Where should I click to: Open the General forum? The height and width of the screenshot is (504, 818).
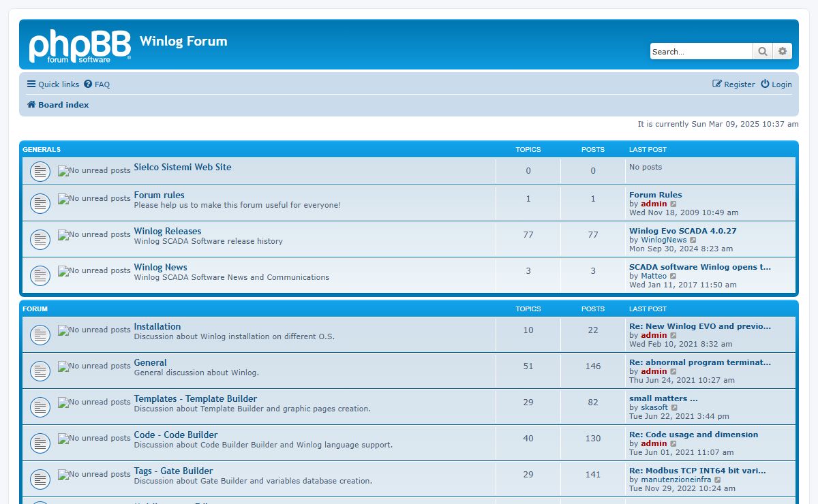click(x=150, y=362)
